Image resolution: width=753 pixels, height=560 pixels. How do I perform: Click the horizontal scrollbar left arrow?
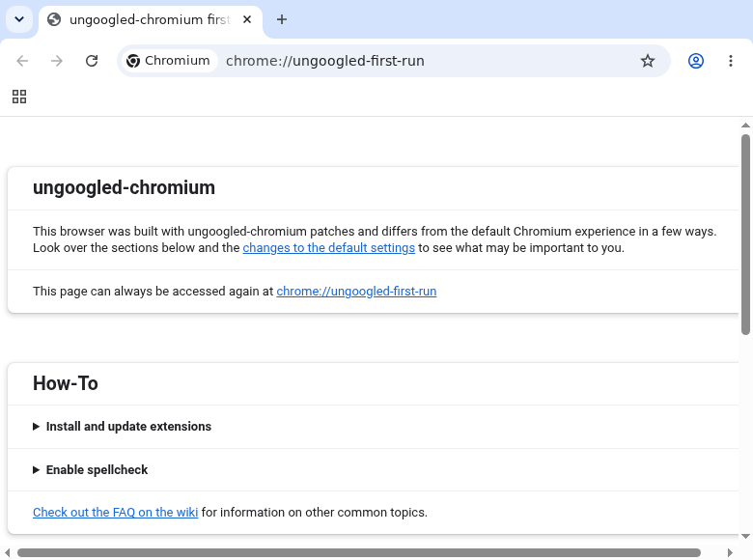click(7, 553)
